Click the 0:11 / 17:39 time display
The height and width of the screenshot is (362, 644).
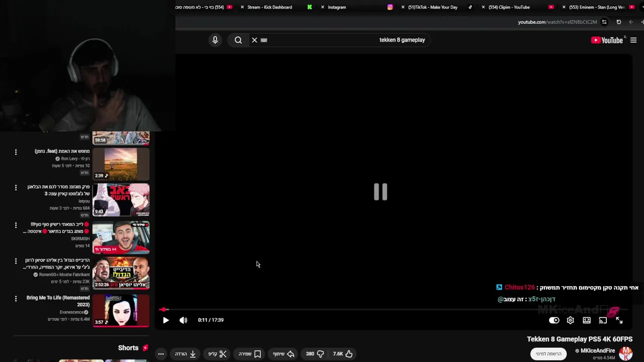pyautogui.click(x=211, y=320)
